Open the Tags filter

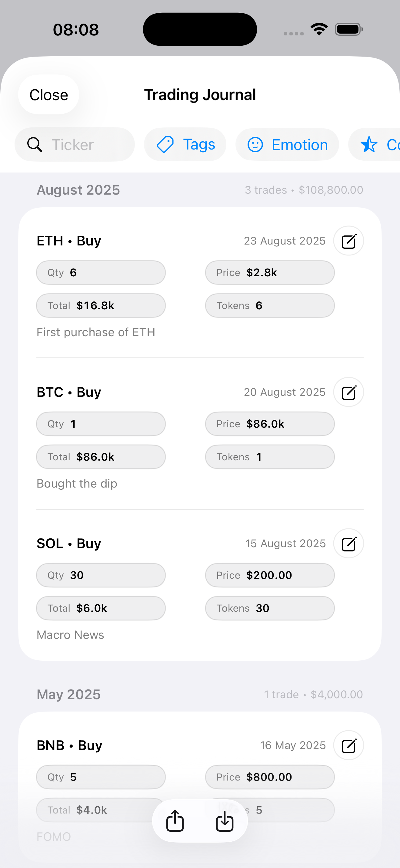[x=185, y=145]
